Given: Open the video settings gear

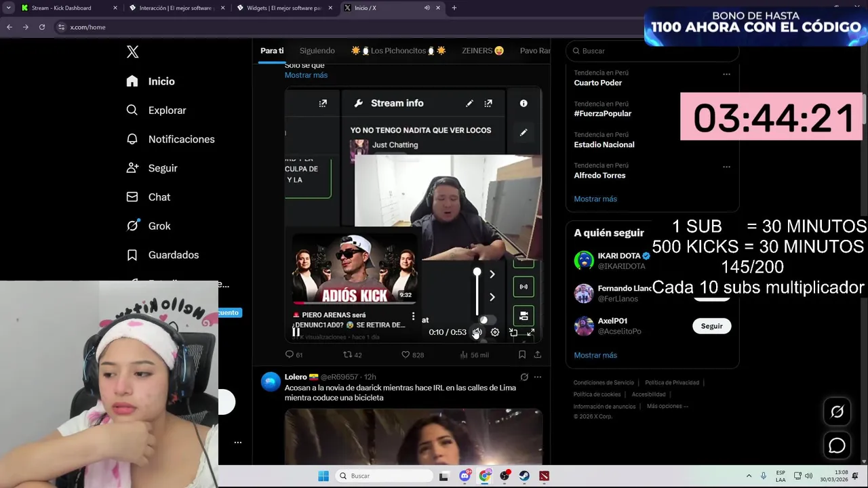Looking at the screenshot, I should click(x=495, y=332).
